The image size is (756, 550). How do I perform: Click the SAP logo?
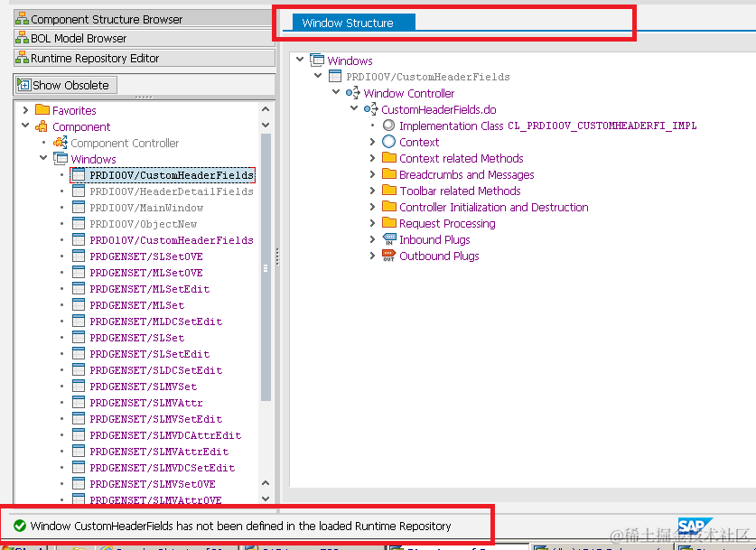[695, 527]
